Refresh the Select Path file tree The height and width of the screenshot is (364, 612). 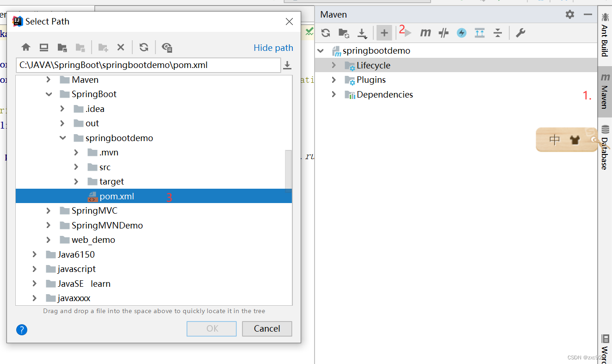pos(144,47)
